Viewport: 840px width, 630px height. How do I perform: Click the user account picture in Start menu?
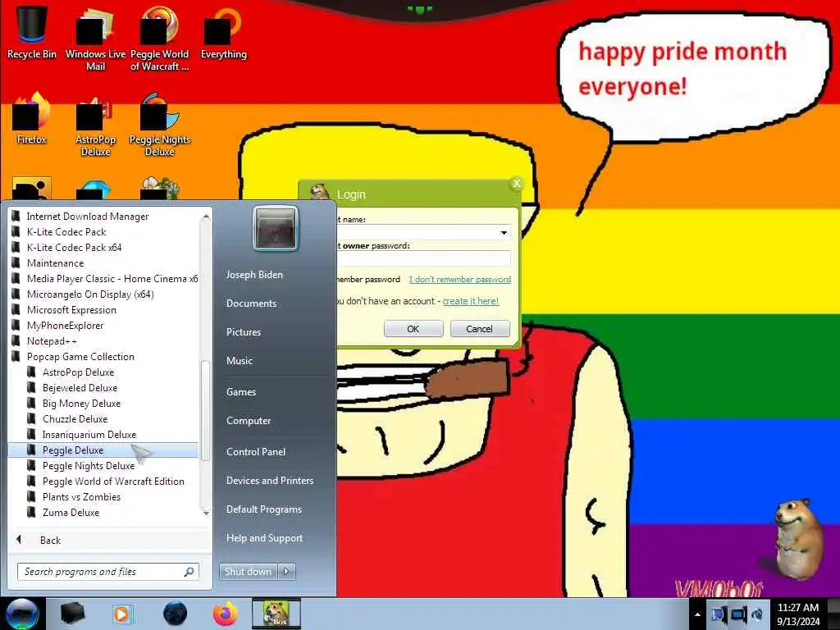tap(276, 228)
